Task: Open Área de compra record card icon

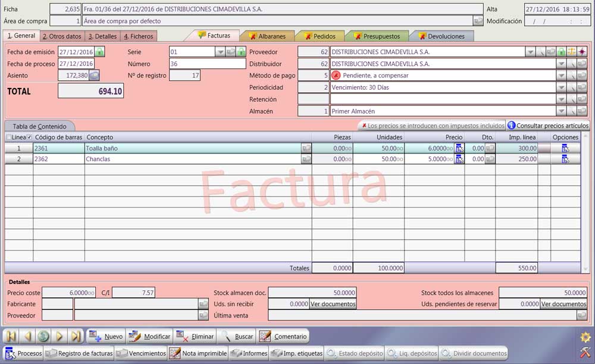Action: [478, 21]
